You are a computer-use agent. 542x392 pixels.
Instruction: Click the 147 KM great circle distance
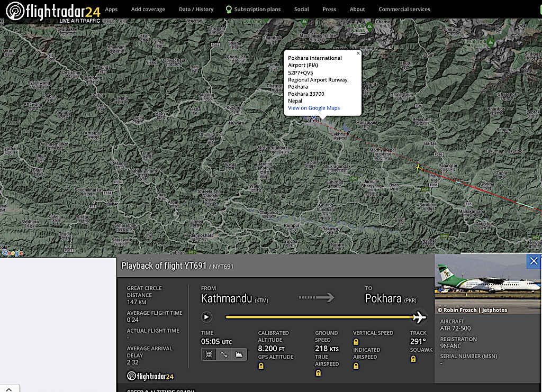[137, 302]
